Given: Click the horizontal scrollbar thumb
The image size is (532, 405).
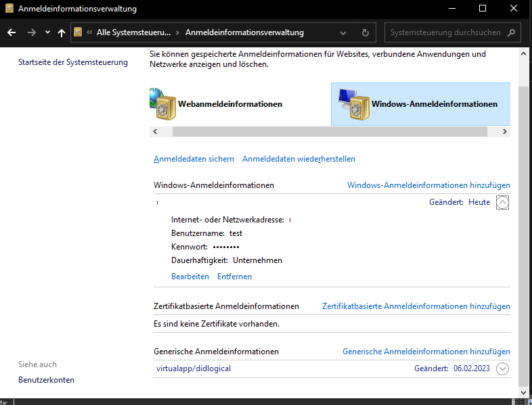Looking at the screenshot, I should tap(330, 131).
